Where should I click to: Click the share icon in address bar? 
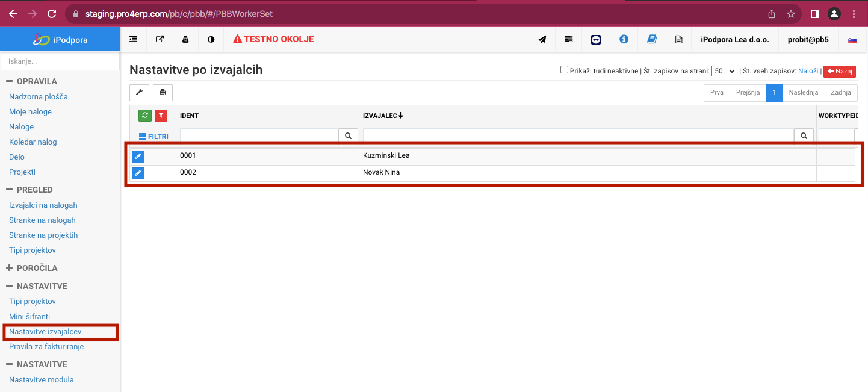(x=772, y=14)
